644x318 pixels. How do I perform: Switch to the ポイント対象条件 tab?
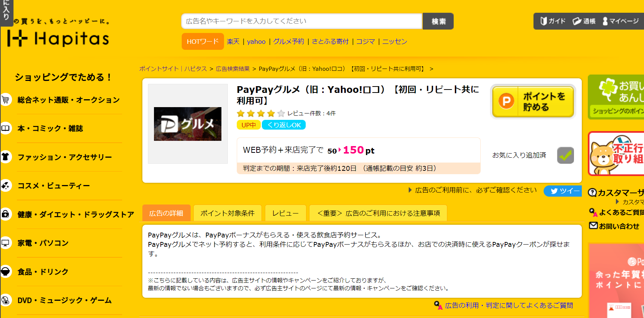coord(227,213)
